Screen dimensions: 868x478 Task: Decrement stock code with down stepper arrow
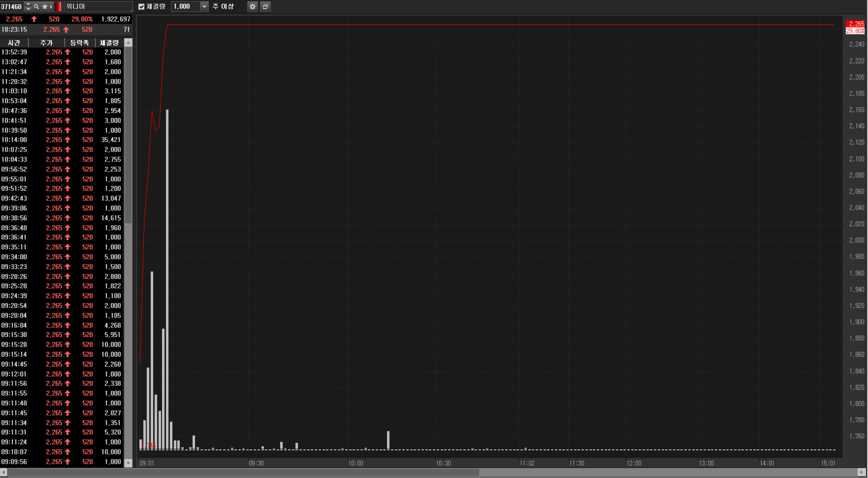tap(28, 9)
